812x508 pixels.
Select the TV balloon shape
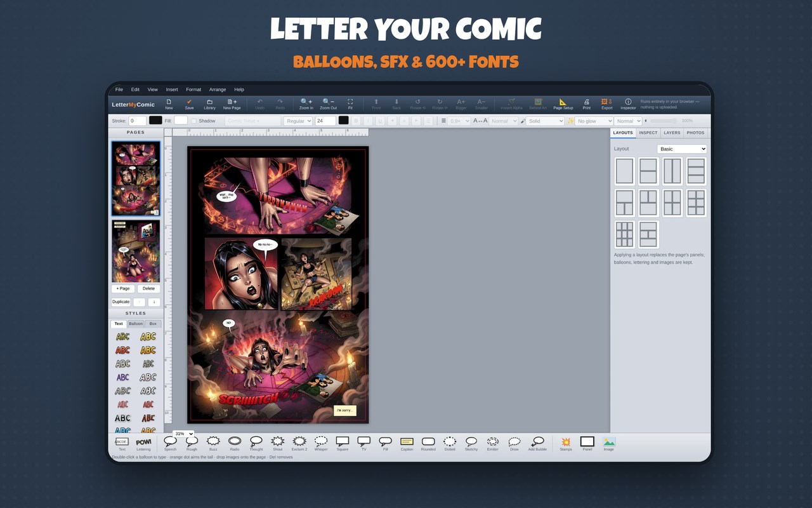(363, 444)
